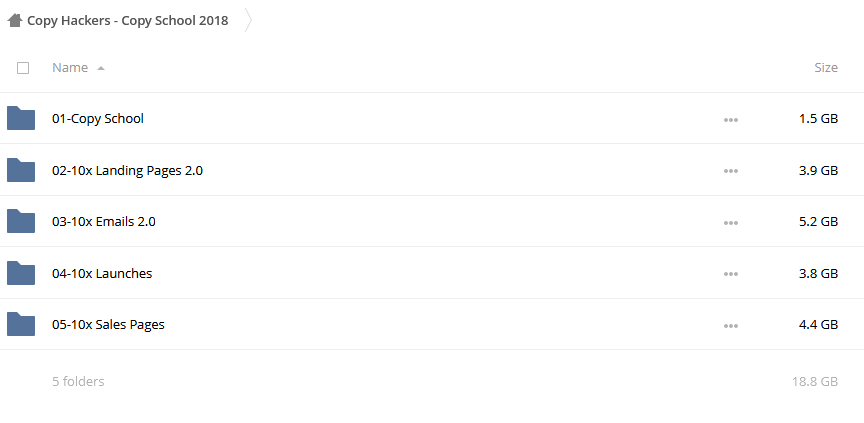Show actions menu for 05-10x Sales Pages
This screenshot has height=423, width=864.
[x=731, y=326]
